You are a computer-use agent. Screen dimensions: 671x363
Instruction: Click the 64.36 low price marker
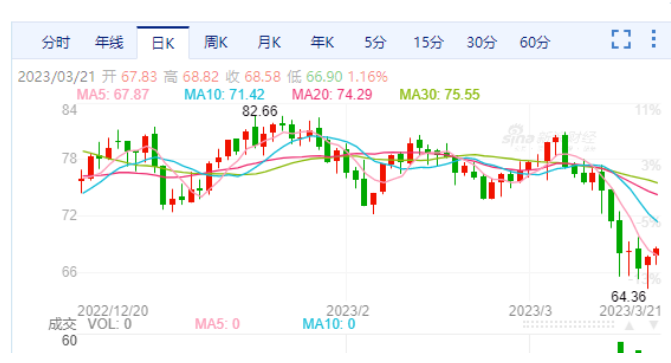point(628,296)
